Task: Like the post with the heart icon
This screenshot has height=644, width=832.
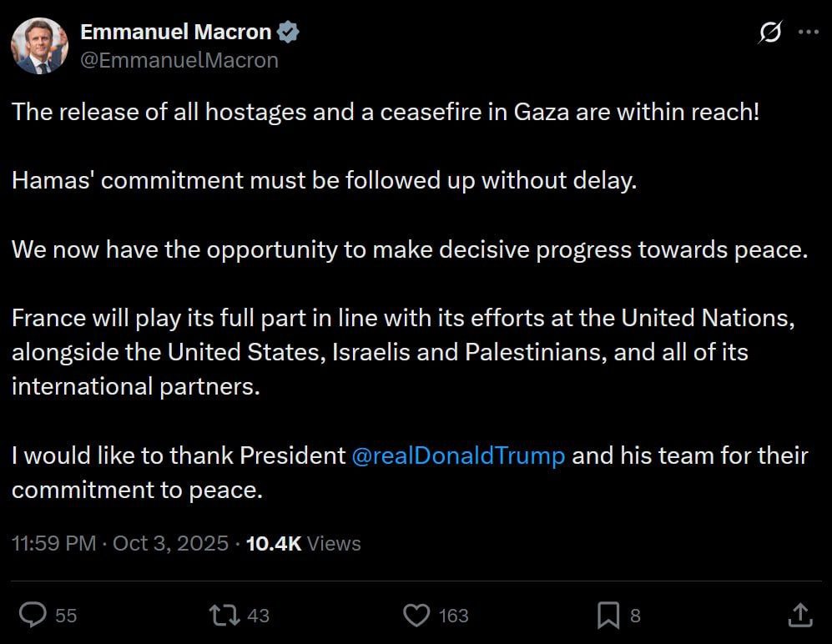Action: coord(416,616)
